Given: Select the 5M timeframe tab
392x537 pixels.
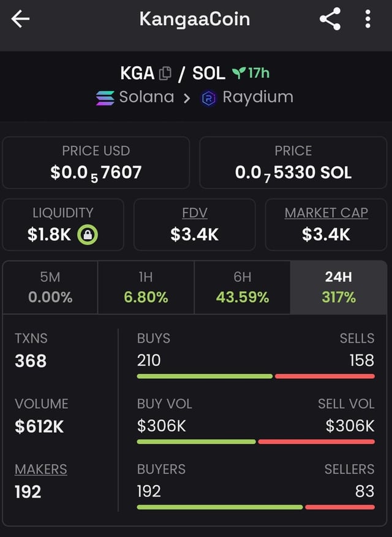Looking at the screenshot, I should (50, 287).
